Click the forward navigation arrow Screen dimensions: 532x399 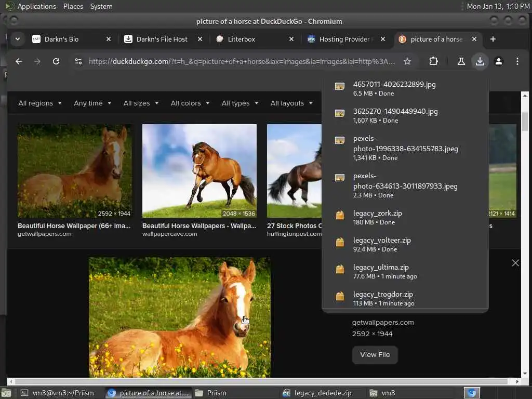pos(37,61)
